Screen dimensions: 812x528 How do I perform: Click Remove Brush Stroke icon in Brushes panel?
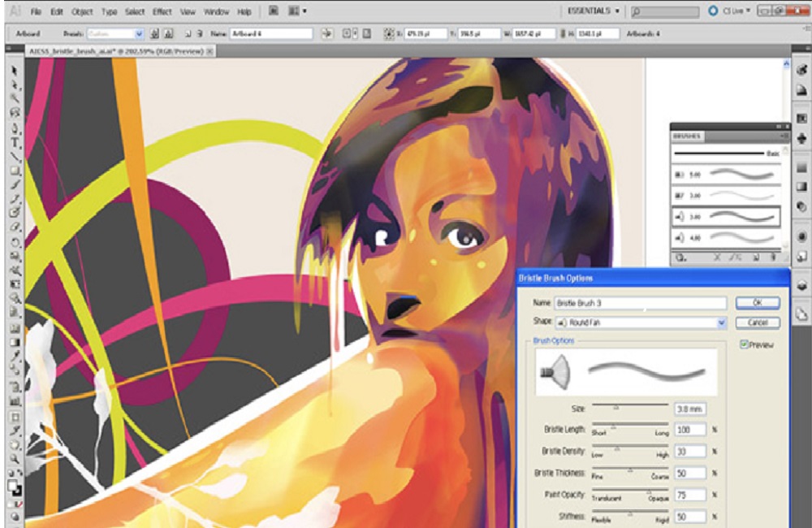(x=718, y=257)
